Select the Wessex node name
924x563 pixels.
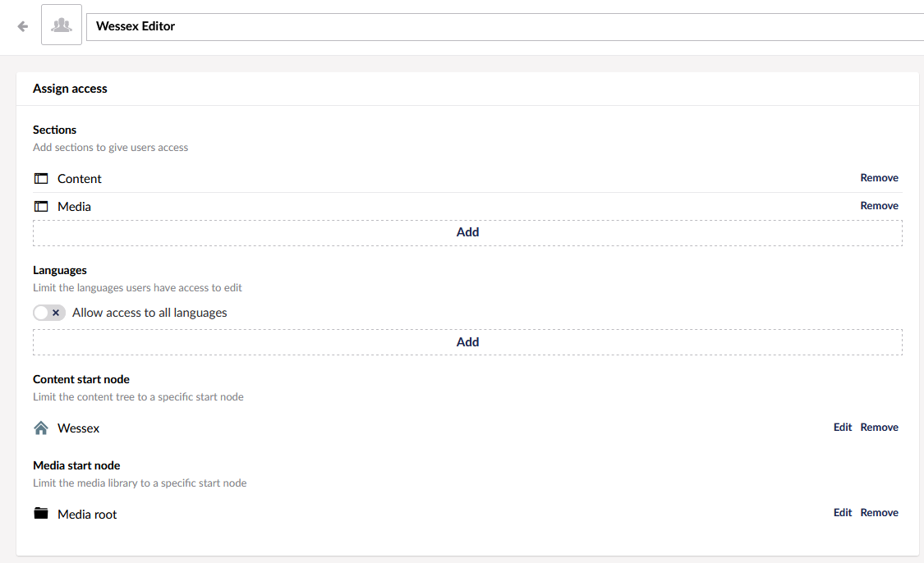coord(78,428)
